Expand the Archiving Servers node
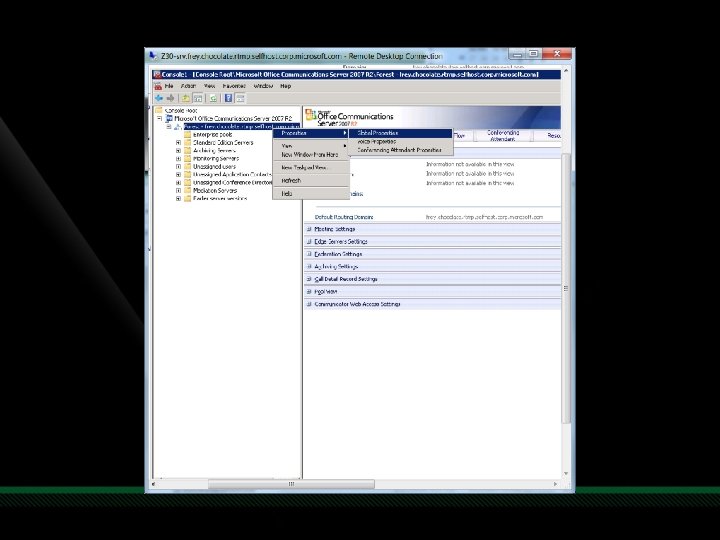This screenshot has height=540, width=720. click(178, 150)
